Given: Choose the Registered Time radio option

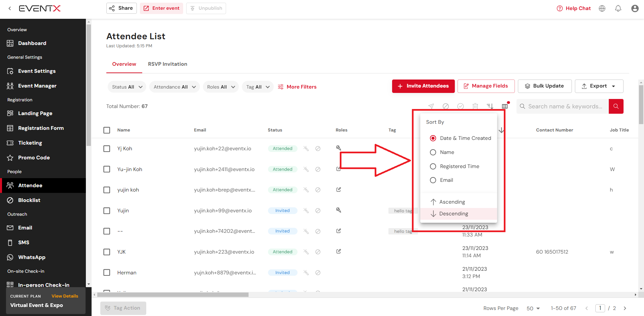Looking at the screenshot, I should tap(433, 166).
